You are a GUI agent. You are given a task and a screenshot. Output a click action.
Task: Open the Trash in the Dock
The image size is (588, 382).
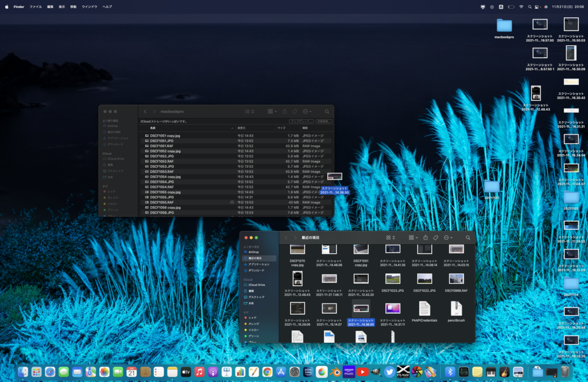tap(565, 372)
